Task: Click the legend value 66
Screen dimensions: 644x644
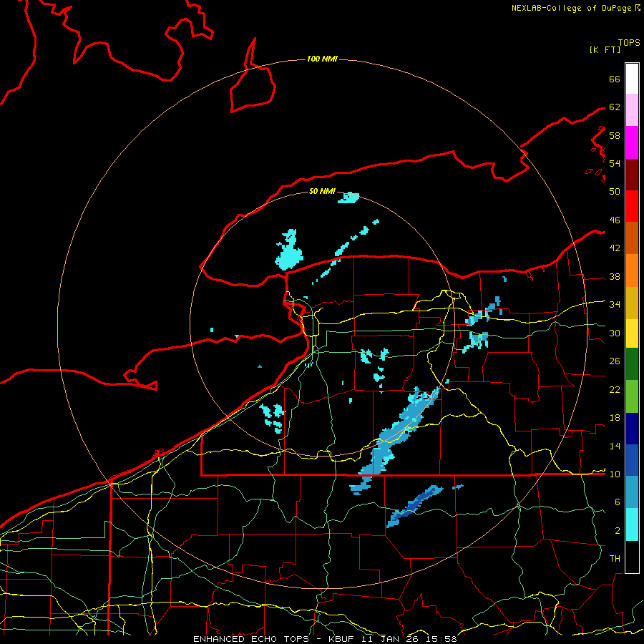Action: coord(615,79)
